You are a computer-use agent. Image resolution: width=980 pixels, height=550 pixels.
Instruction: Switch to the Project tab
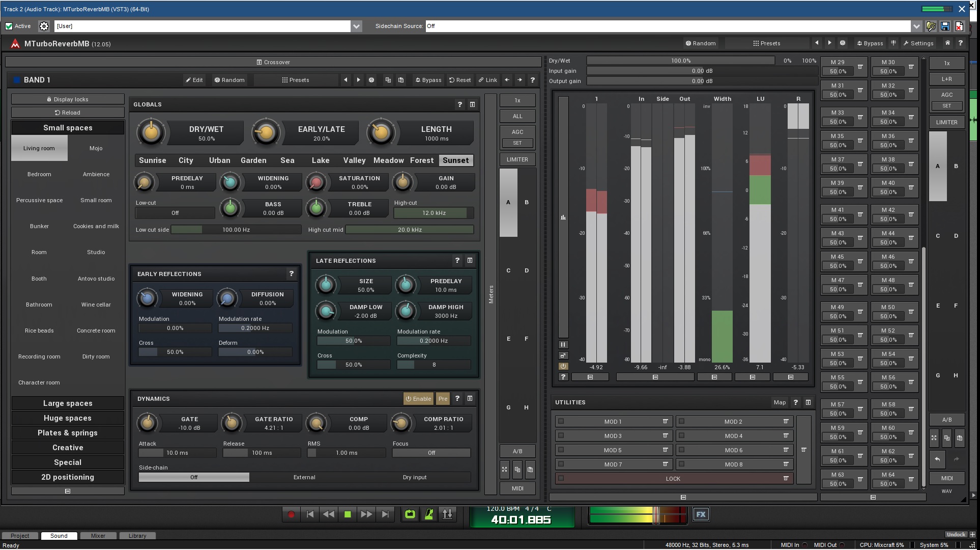(20, 536)
